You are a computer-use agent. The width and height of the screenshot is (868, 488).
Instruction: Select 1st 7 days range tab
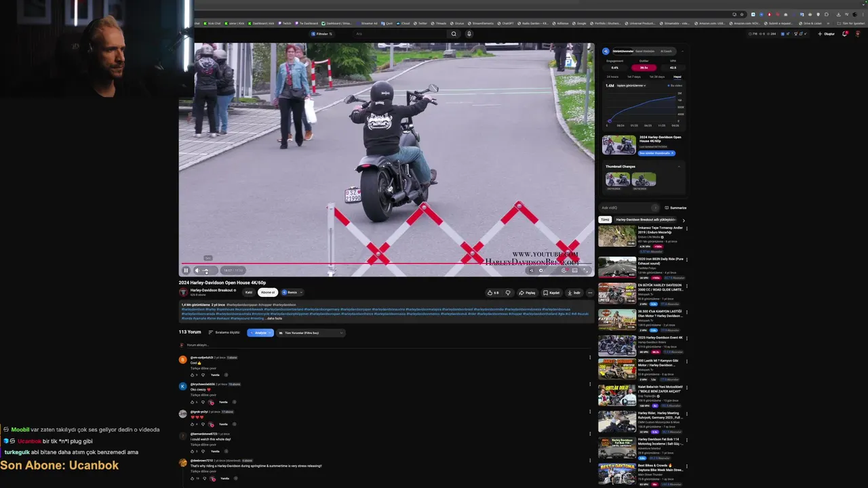point(634,77)
